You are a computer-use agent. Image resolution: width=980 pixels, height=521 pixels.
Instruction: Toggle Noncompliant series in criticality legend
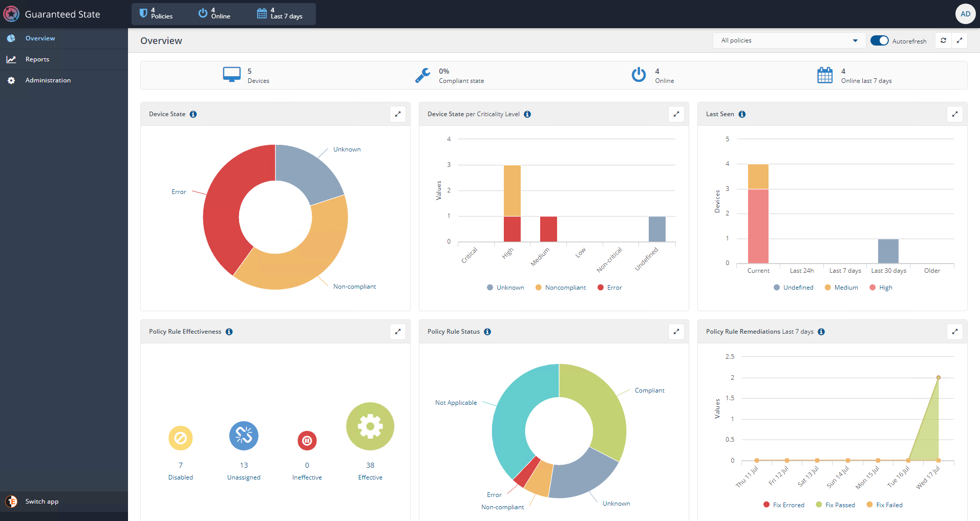click(561, 288)
